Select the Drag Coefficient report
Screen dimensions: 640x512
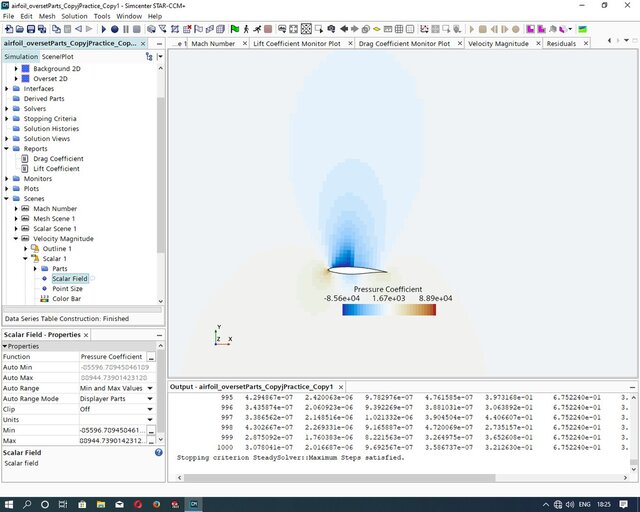point(58,158)
